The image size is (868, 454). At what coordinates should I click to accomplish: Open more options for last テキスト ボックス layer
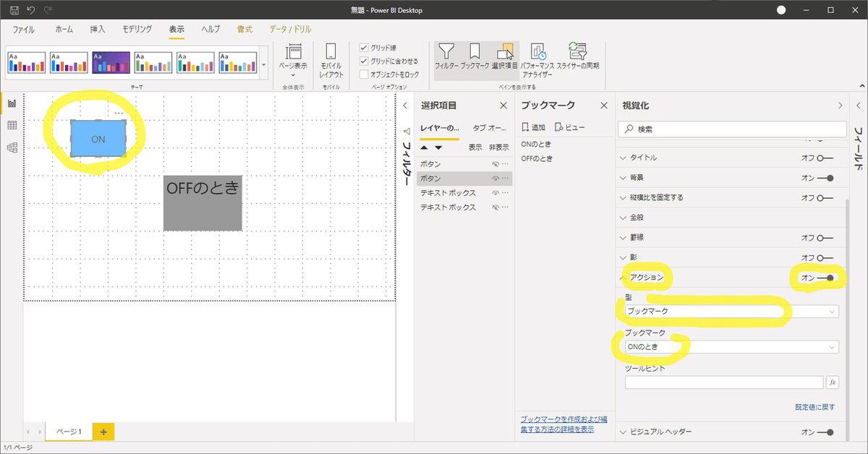coord(506,207)
